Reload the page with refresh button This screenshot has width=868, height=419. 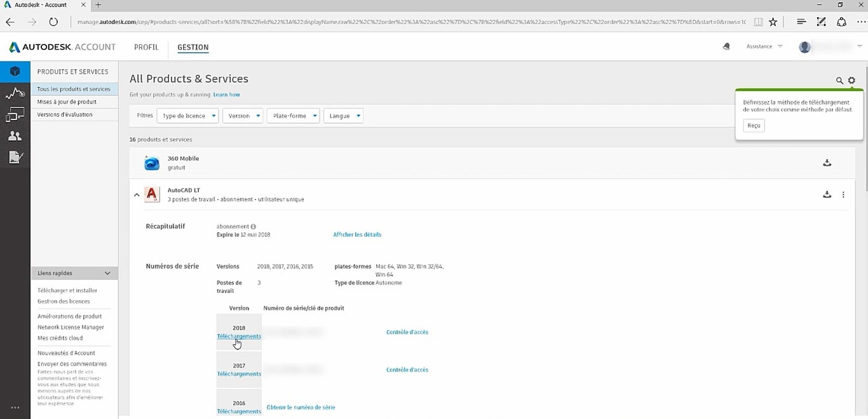53,22
